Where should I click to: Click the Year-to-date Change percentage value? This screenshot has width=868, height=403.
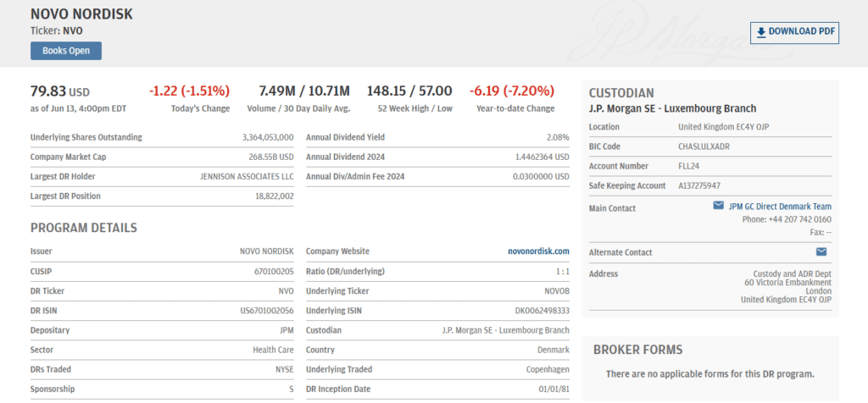click(x=515, y=91)
